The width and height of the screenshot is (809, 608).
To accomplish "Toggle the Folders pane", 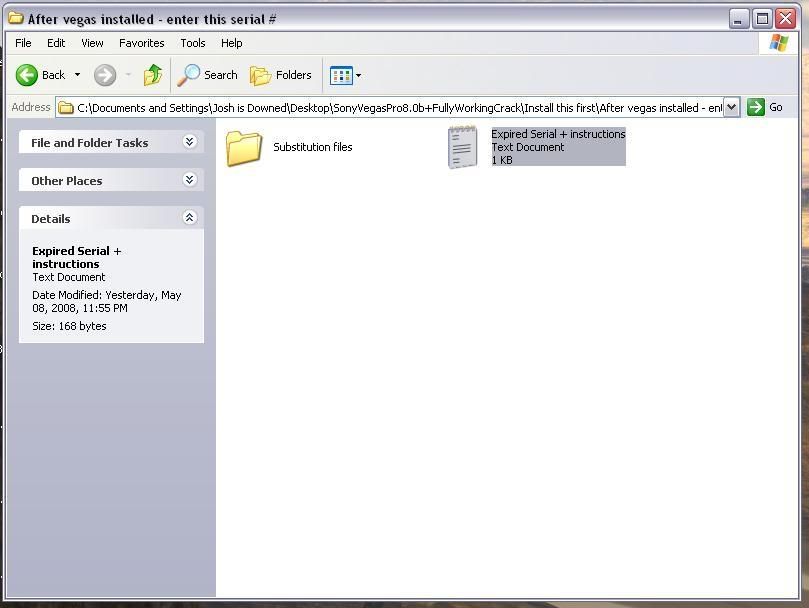I will (281, 75).
